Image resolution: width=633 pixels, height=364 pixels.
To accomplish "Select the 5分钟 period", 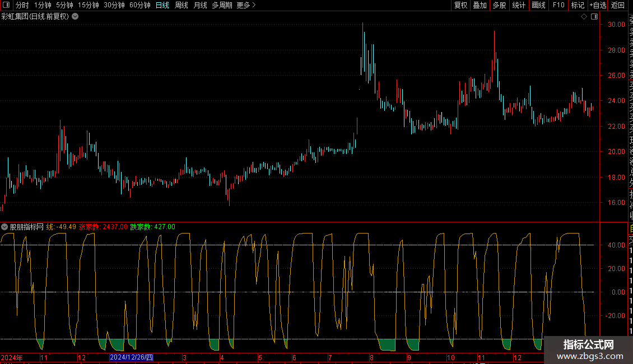I will (x=64, y=5).
